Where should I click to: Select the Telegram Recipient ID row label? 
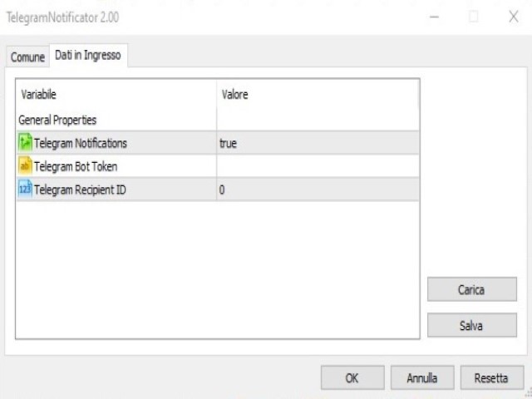80,190
